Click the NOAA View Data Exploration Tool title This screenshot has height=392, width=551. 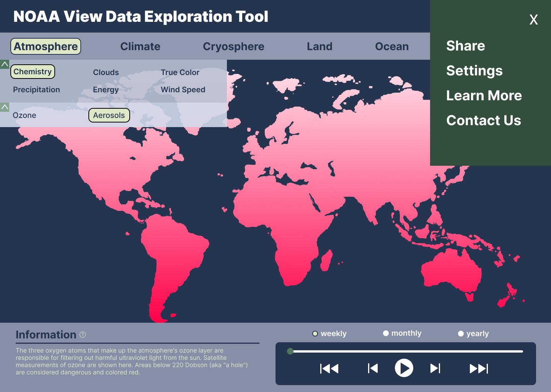tap(141, 16)
